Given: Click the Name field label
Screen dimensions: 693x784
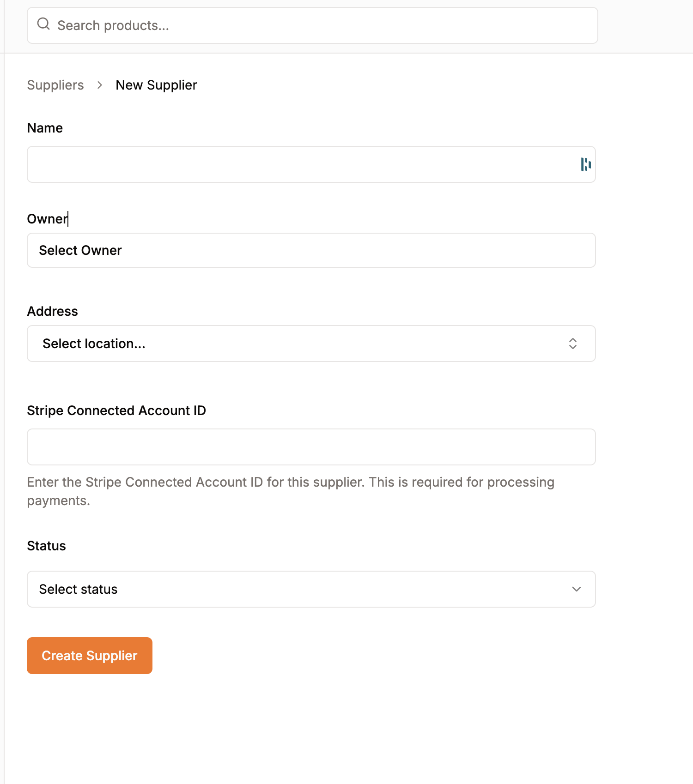Looking at the screenshot, I should tap(45, 128).
